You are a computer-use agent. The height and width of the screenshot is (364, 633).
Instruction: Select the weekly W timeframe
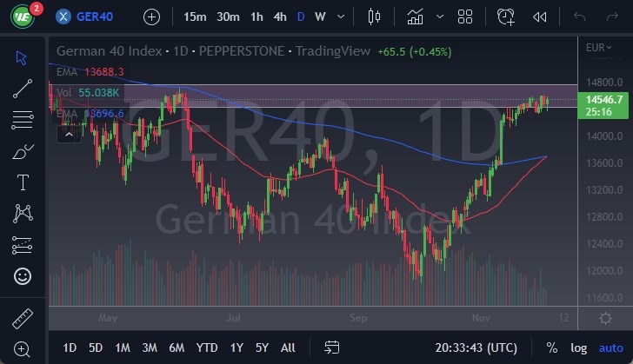click(320, 17)
